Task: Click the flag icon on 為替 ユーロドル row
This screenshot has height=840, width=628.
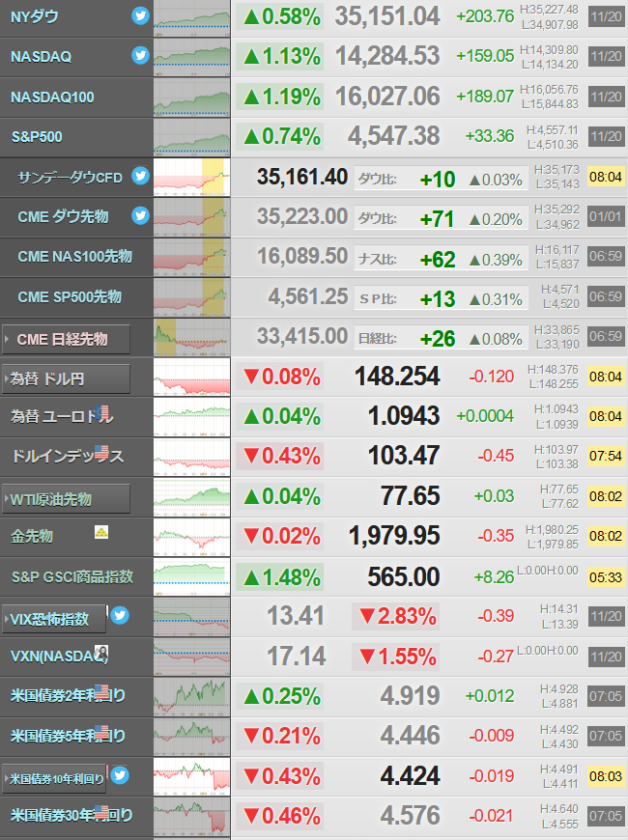Action: [x=101, y=412]
